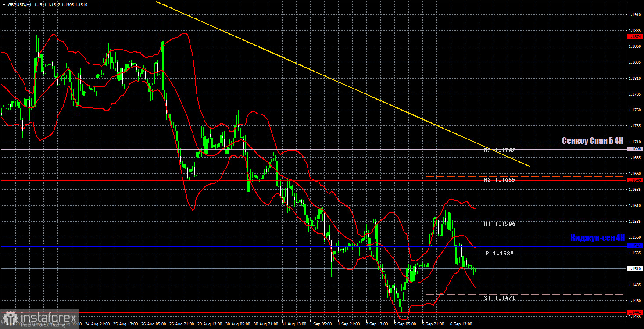Select the Киджун-сен 4H label

tap(597, 238)
